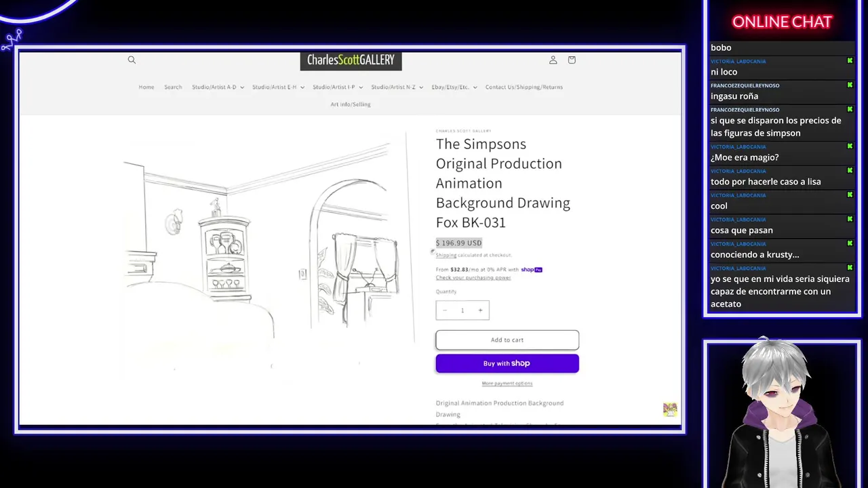Click the quantity number field

tap(462, 310)
